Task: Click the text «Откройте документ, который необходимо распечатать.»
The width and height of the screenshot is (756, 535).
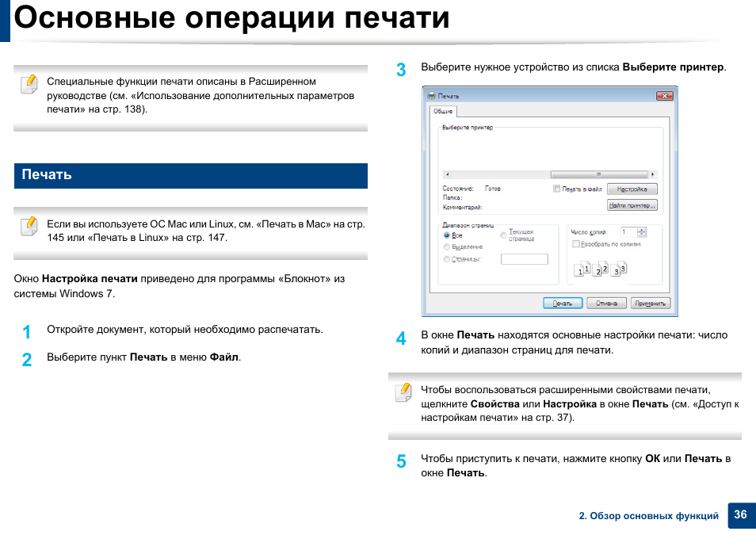Action: click(185, 330)
